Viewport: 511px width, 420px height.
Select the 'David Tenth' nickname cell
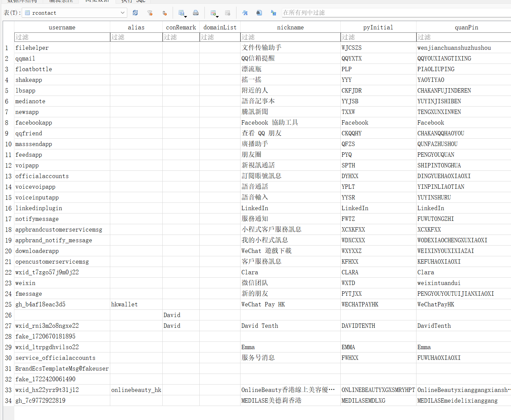(x=290, y=326)
